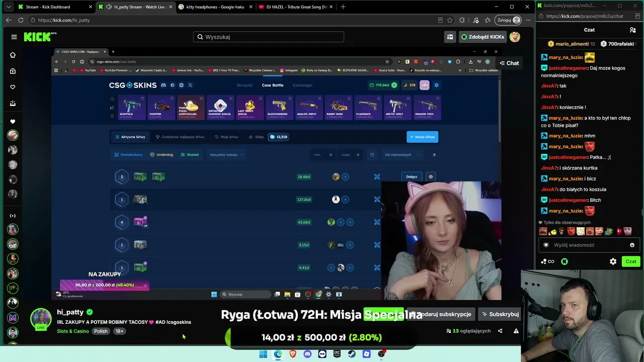Open the Case Battle menu on CSGO-Skins
Viewport: 644px width, 362px height.
(x=273, y=85)
